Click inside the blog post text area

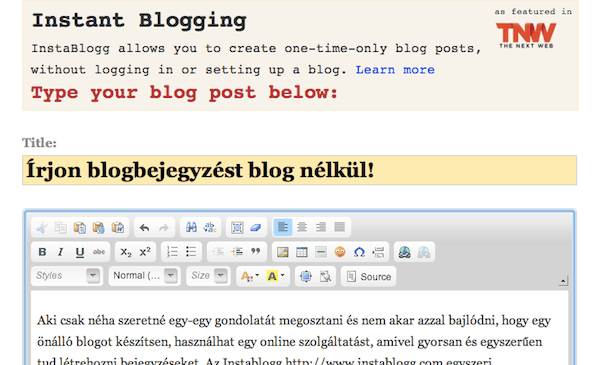(x=299, y=329)
